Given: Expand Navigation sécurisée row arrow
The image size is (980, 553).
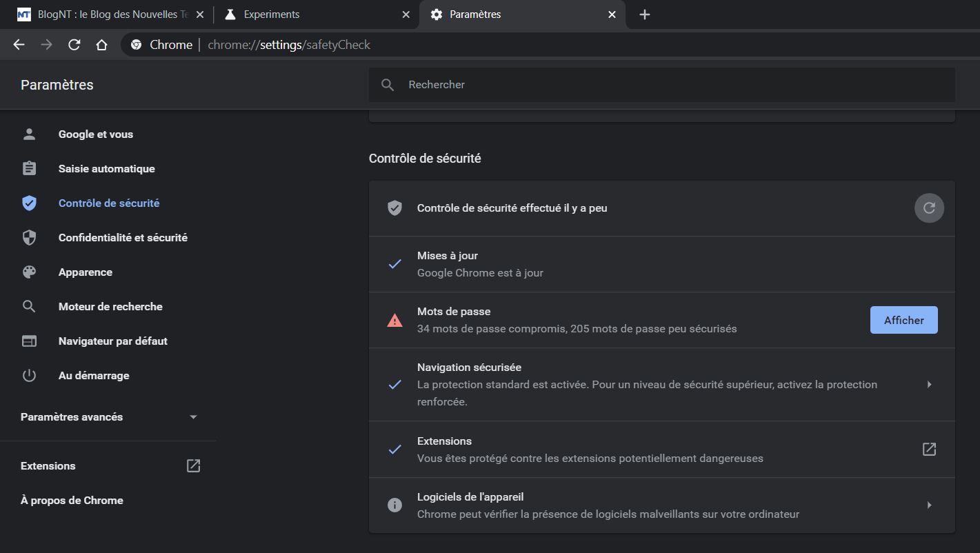Looking at the screenshot, I should pos(929,385).
